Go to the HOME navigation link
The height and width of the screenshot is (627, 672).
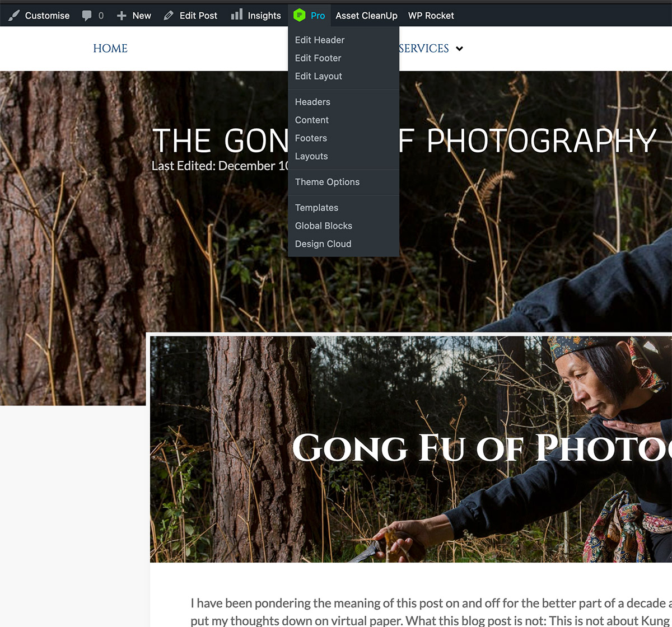[x=110, y=49]
